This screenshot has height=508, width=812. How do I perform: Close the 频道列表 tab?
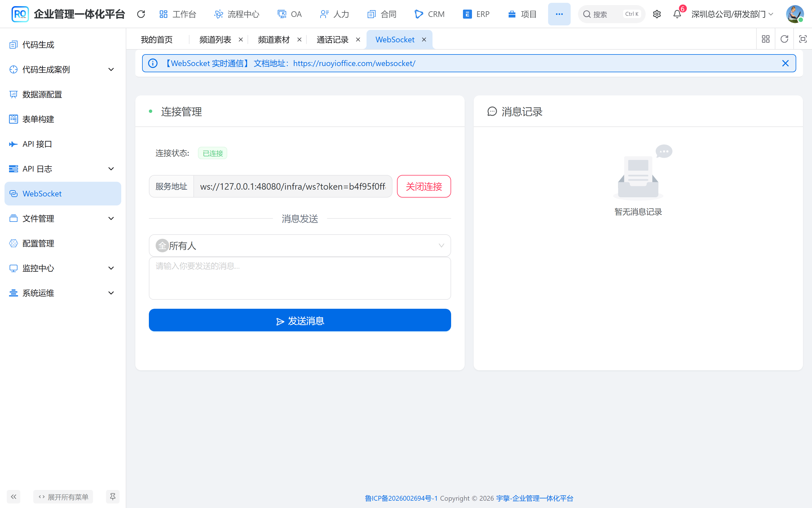pos(240,40)
